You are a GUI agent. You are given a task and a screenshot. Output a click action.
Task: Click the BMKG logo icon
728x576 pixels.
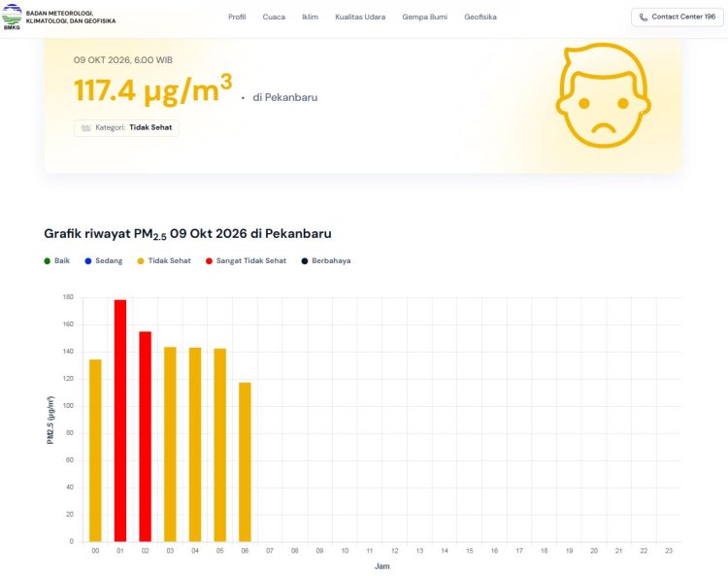12,17
